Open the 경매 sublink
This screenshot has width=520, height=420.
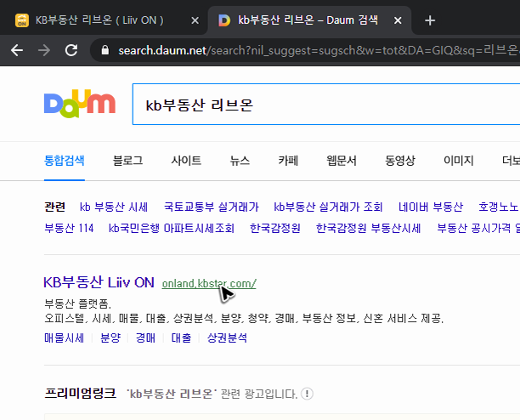pyautogui.click(x=145, y=338)
